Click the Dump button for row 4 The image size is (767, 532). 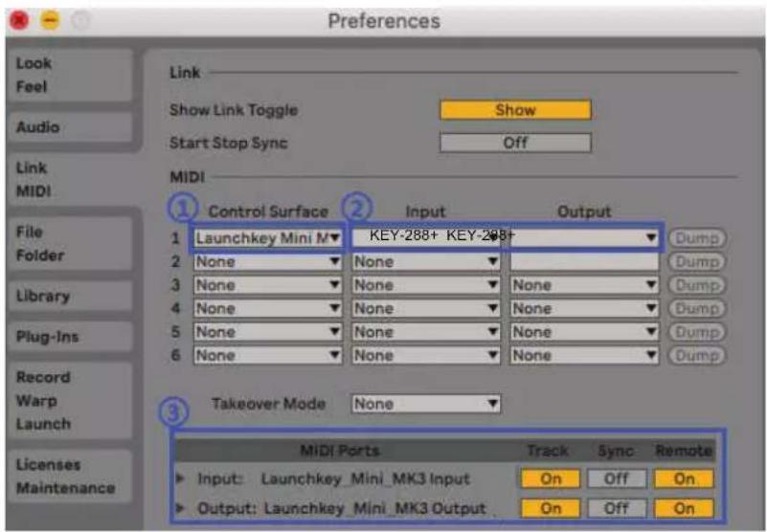click(697, 308)
